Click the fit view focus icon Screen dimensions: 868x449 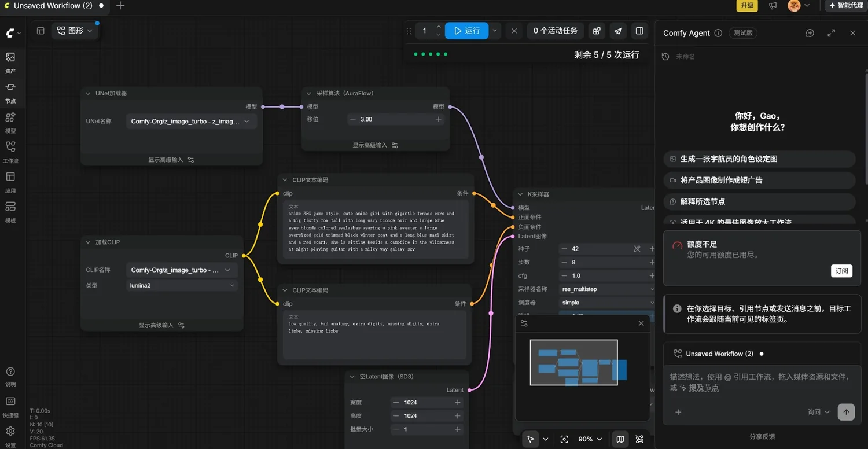(x=564, y=439)
